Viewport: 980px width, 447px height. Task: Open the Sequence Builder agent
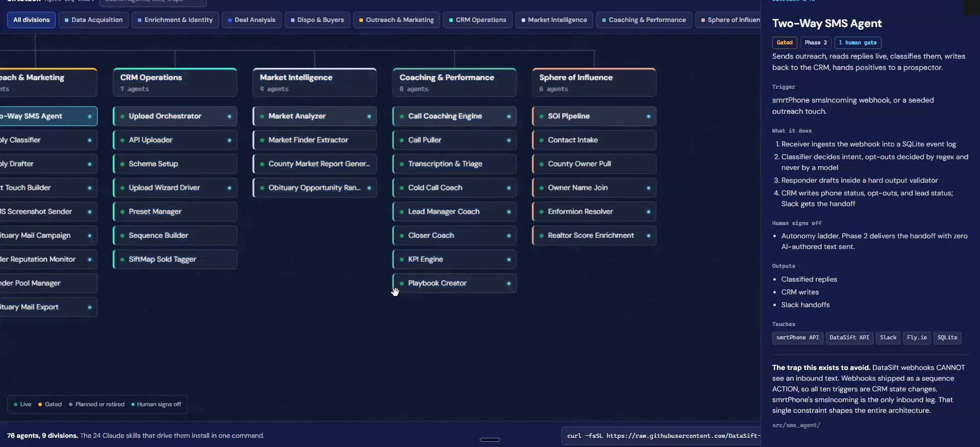coord(175,236)
